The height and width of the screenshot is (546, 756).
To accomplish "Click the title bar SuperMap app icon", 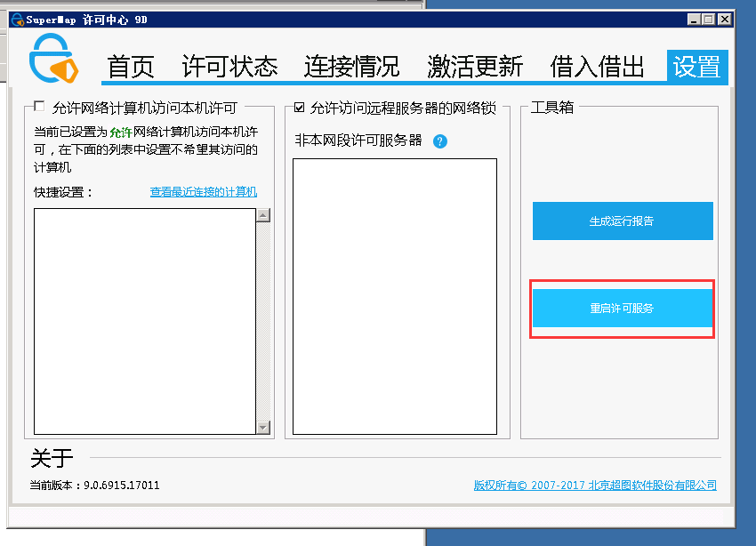I will coord(18,20).
